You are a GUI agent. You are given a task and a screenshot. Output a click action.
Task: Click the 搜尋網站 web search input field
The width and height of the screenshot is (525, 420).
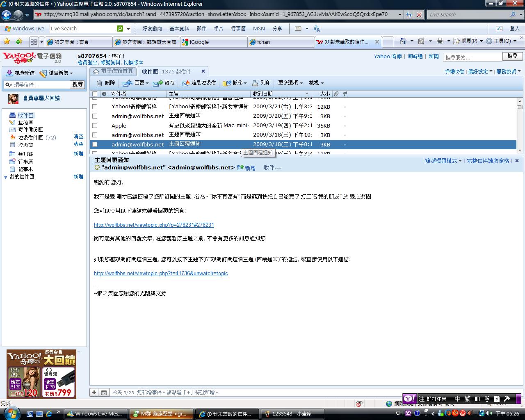tap(473, 57)
